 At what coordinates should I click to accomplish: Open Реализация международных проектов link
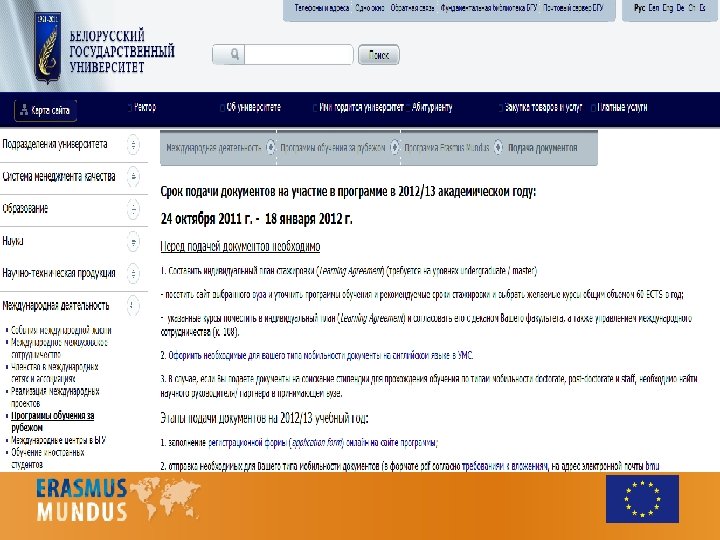[55, 397]
